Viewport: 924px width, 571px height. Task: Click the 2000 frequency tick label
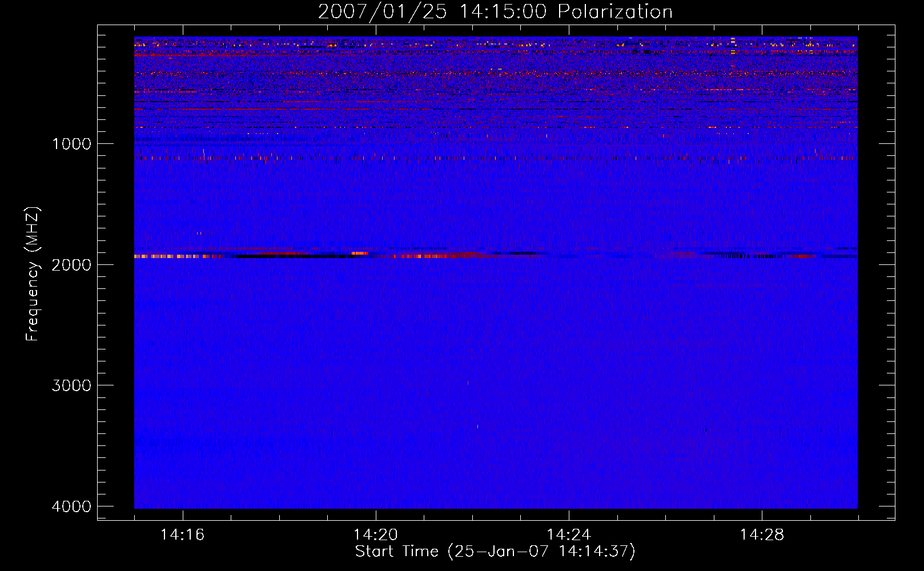[x=71, y=265]
